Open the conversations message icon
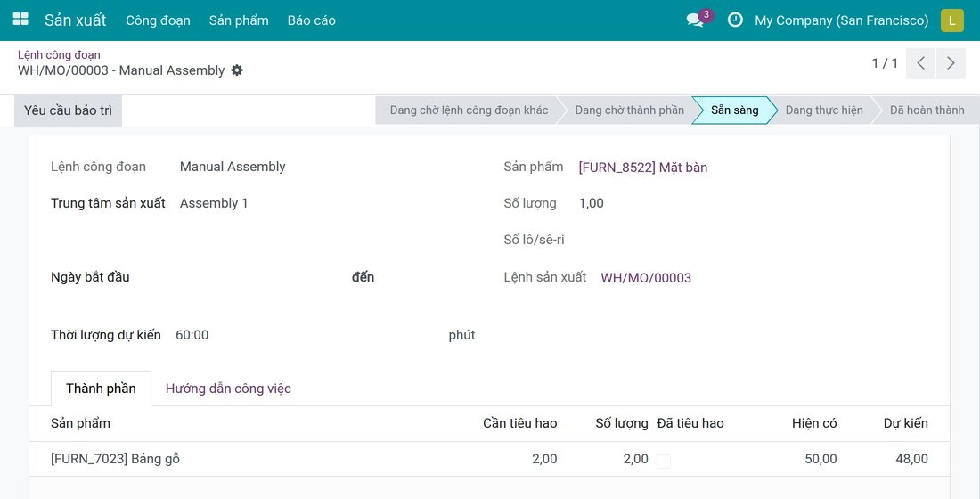Image resolution: width=980 pixels, height=499 pixels. pyautogui.click(x=695, y=20)
